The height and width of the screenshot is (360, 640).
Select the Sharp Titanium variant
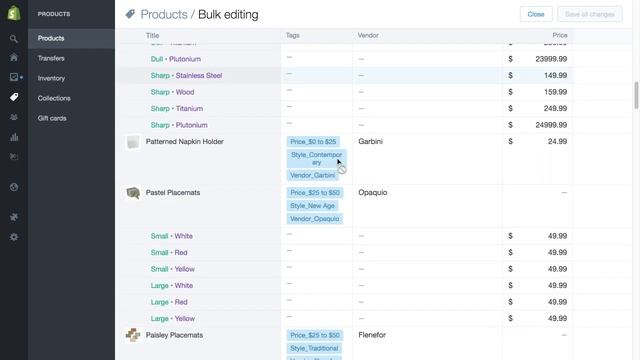[x=177, y=109]
